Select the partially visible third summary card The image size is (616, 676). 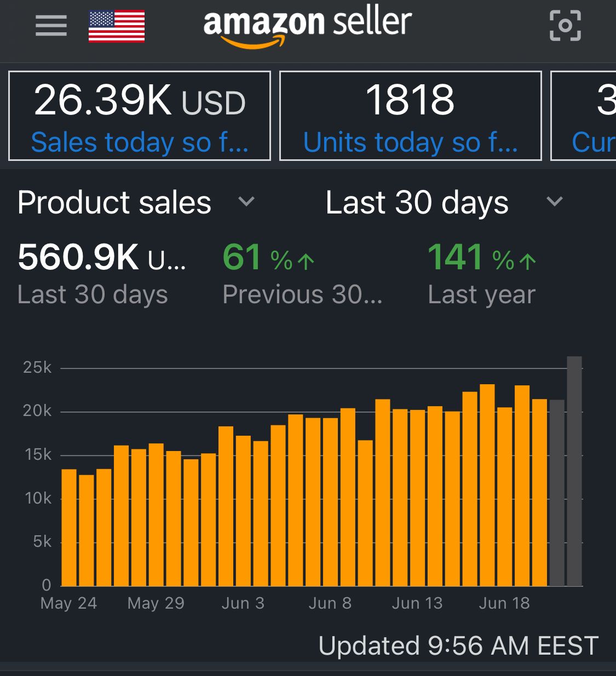(584, 116)
